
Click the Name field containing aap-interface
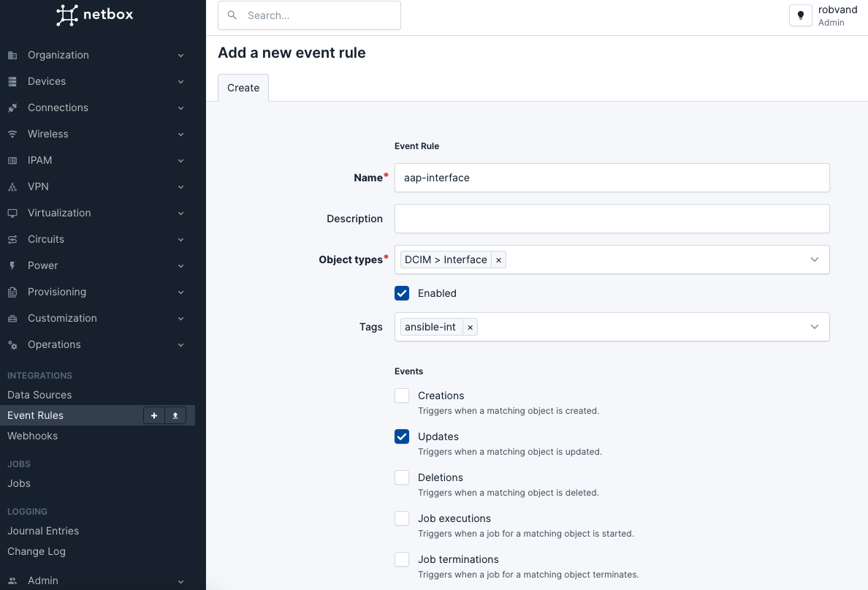pos(612,178)
